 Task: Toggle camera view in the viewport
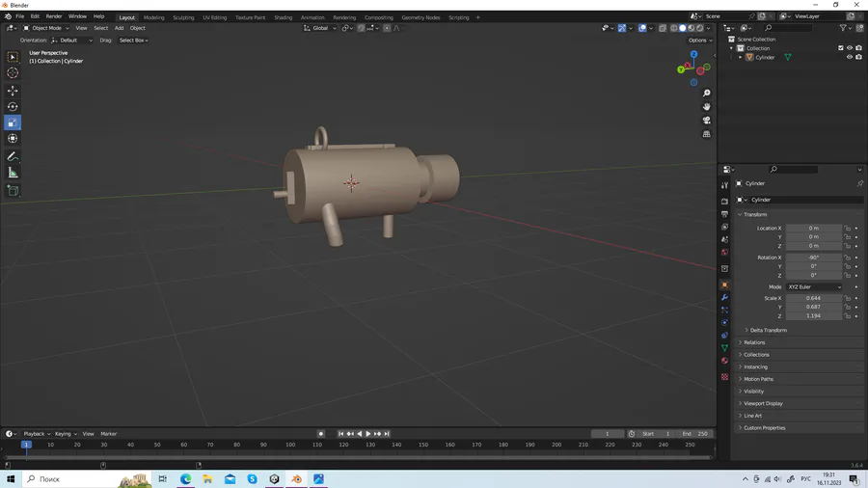pos(706,121)
